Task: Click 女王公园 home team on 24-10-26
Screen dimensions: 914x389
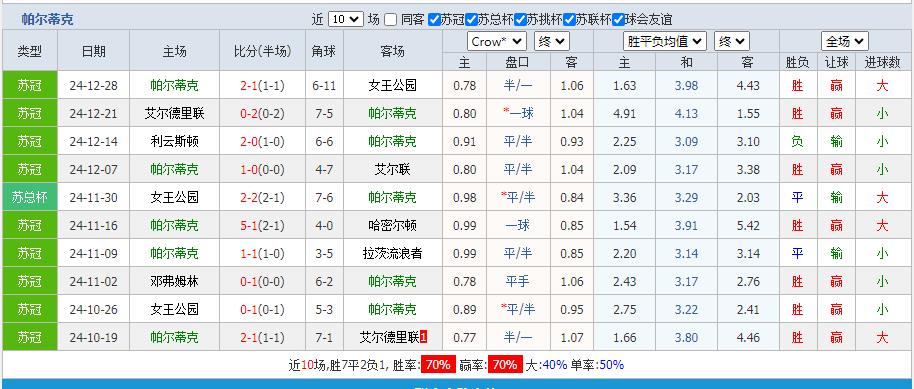Action: [174, 310]
